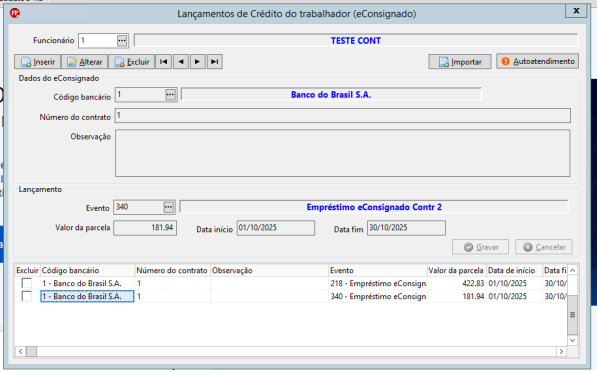Click Empréstimo eConsignado Contr 2 display
This screenshot has height=373, width=597.
[x=374, y=207]
